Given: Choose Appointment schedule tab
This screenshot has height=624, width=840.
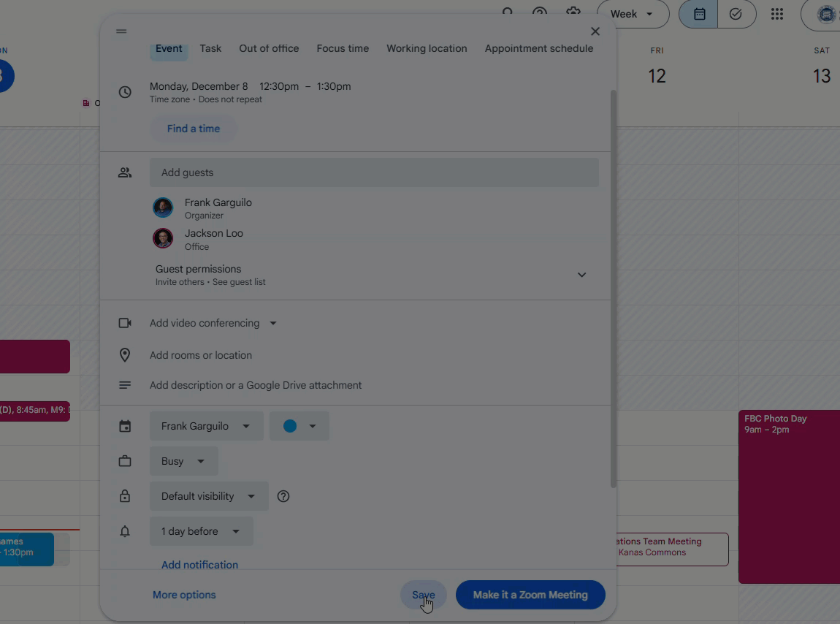Looking at the screenshot, I should click(x=539, y=48).
